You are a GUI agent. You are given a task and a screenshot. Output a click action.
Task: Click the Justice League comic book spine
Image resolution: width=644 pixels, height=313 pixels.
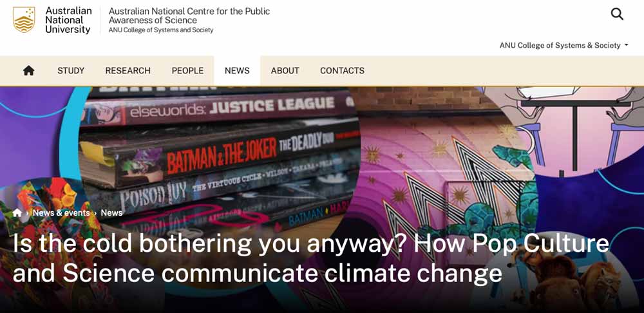(232, 108)
